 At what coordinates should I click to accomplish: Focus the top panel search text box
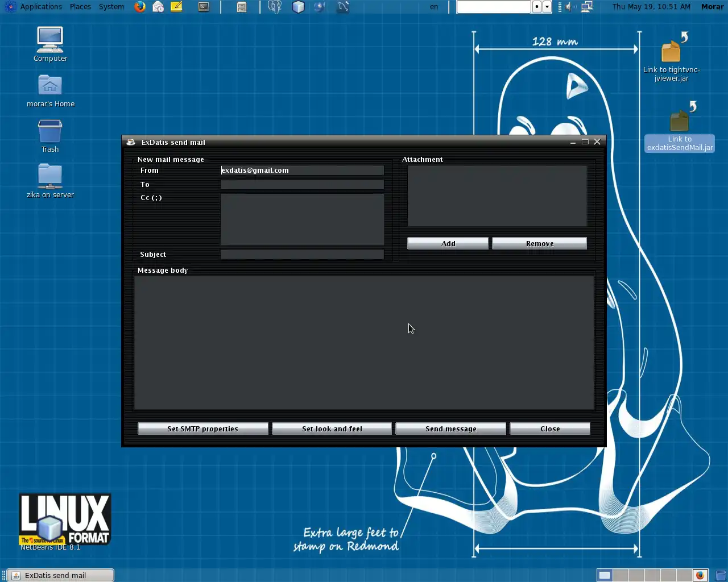coord(494,7)
